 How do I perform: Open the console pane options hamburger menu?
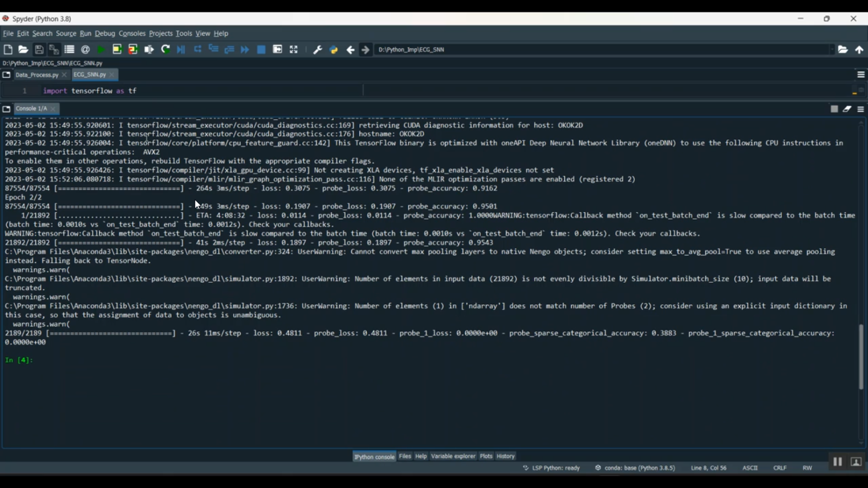[861, 109]
